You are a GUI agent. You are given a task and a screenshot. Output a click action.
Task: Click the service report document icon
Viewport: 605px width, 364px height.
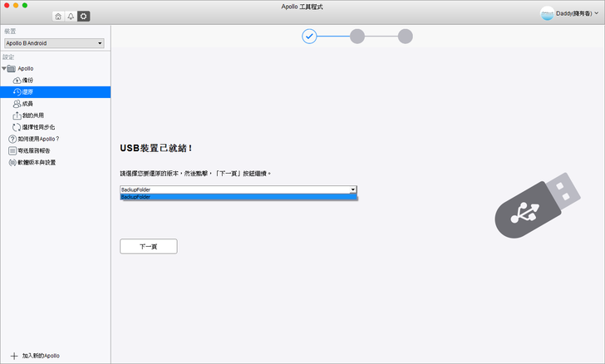(x=12, y=150)
